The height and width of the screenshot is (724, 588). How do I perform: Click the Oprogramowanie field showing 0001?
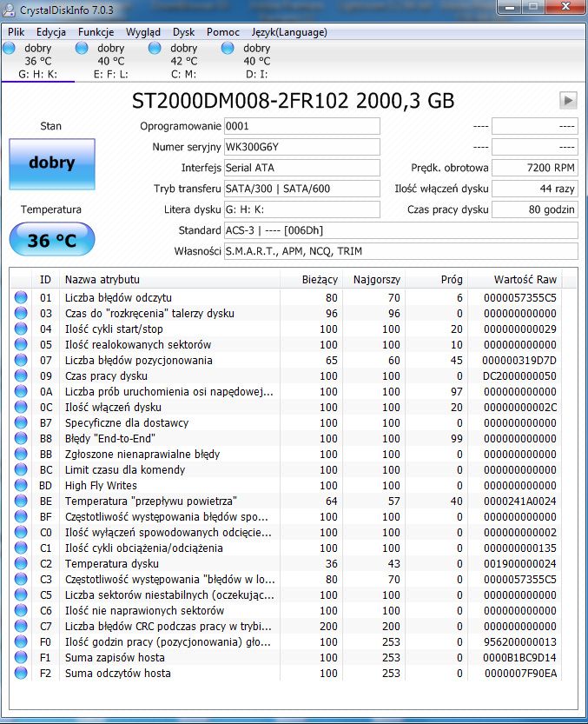tap(302, 126)
